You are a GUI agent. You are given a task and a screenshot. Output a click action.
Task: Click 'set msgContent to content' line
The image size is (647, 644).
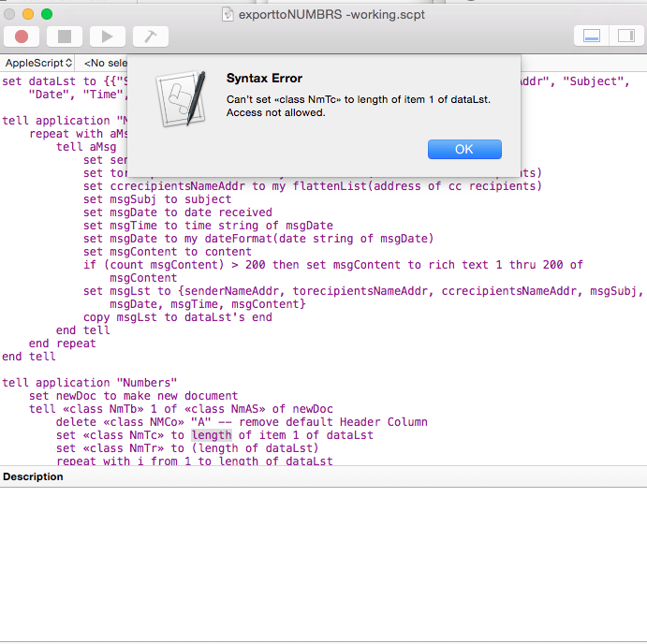[167, 252]
